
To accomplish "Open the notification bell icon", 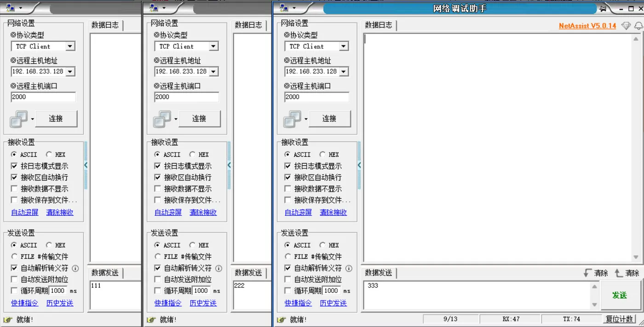I will (x=638, y=26).
